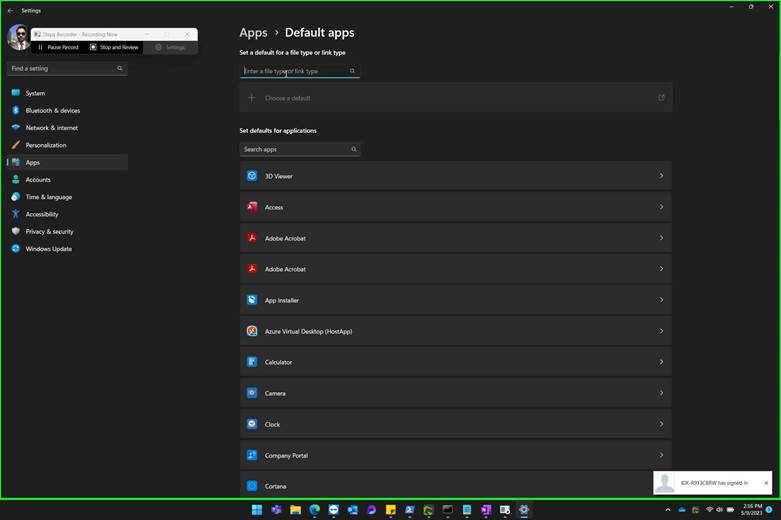
Task: Open Network & internet settings
Action: 67,128
